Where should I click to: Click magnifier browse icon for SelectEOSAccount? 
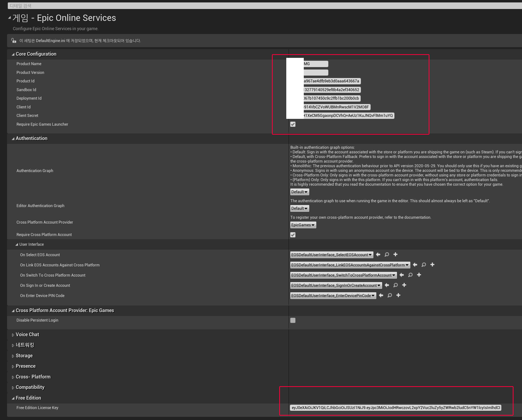click(x=387, y=254)
